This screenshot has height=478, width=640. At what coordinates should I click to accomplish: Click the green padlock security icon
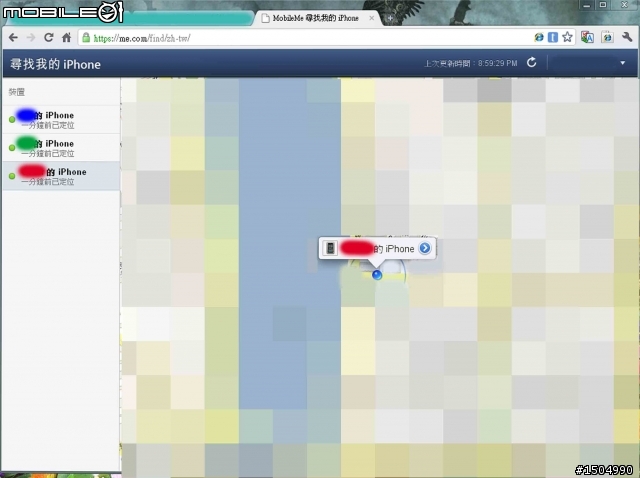[86, 38]
